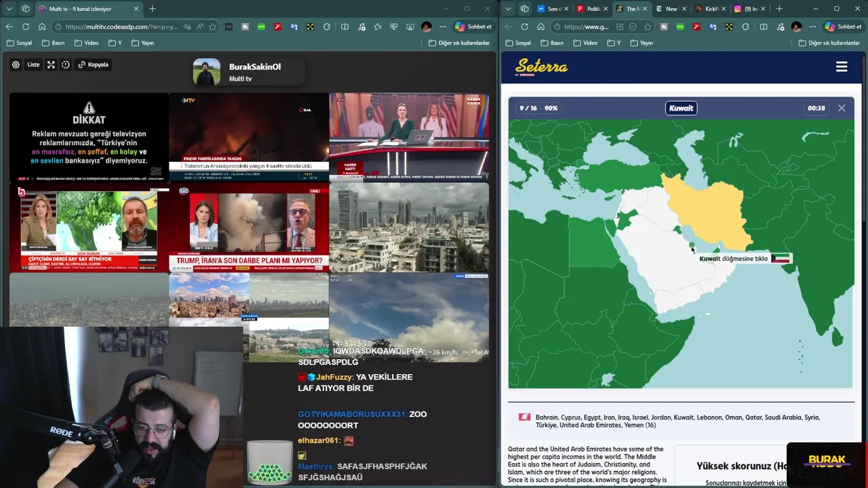This screenshot has height=488, width=868.
Task: Switch to the 'Son d' tab in Seterra window
Action: 552,9
